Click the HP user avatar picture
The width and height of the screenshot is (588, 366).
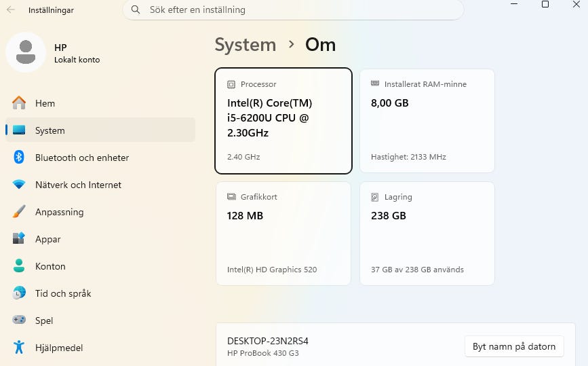26,52
